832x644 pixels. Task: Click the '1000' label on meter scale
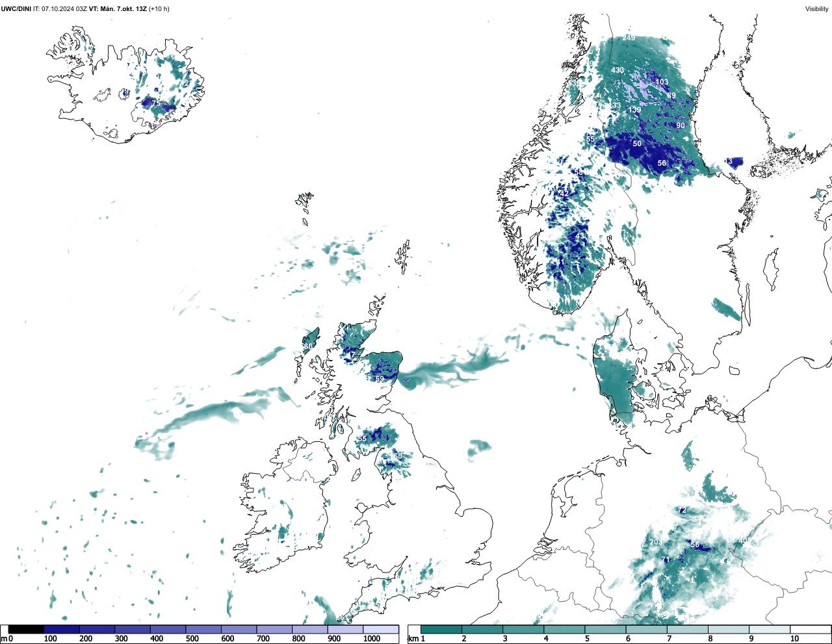point(372,639)
